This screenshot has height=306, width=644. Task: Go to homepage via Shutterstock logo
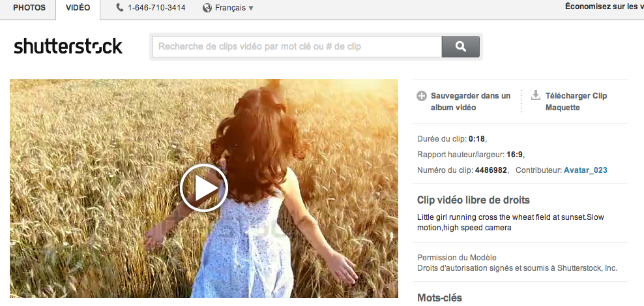pos(68,46)
